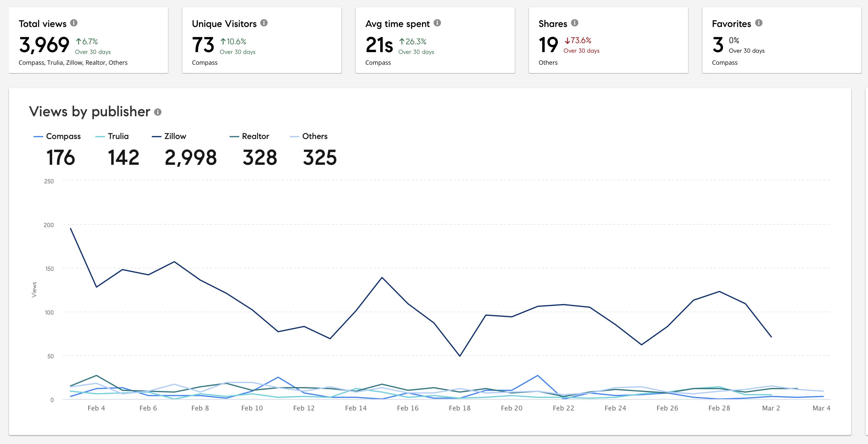Toggle the Trulia series in the legend
This screenshot has height=444, width=868.
118,136
